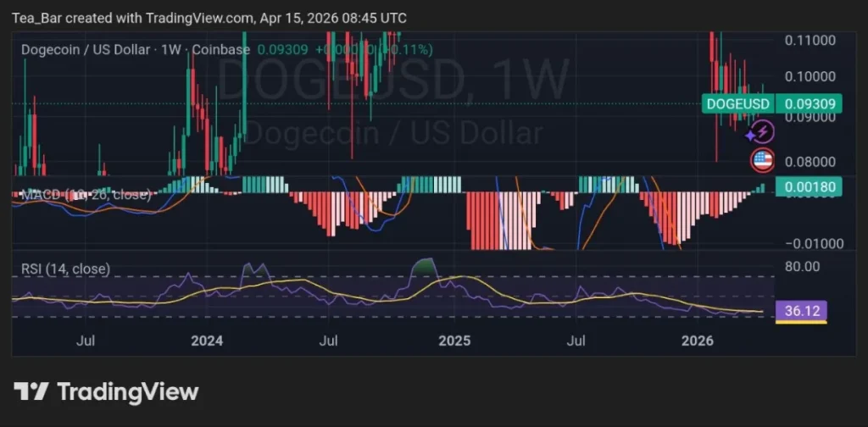Click the purple lightning bolt icon
868x427 pixels.
coord(764,132)
